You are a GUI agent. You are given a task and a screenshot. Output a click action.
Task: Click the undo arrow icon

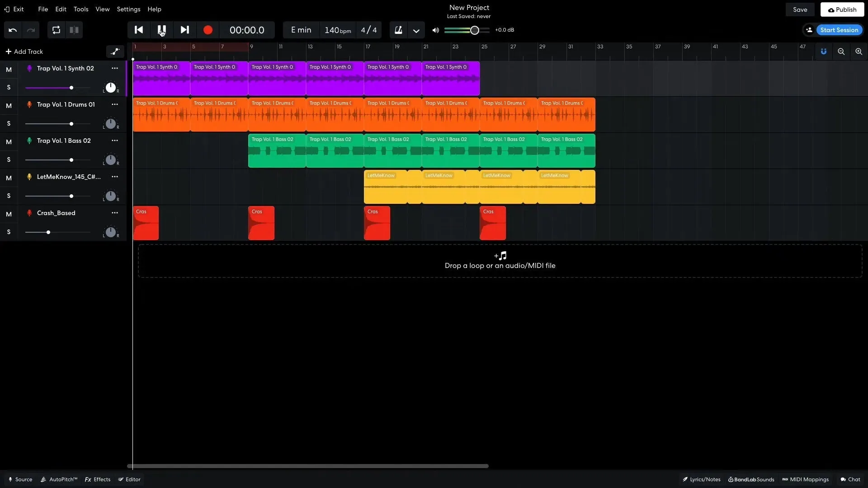point(13,30)
